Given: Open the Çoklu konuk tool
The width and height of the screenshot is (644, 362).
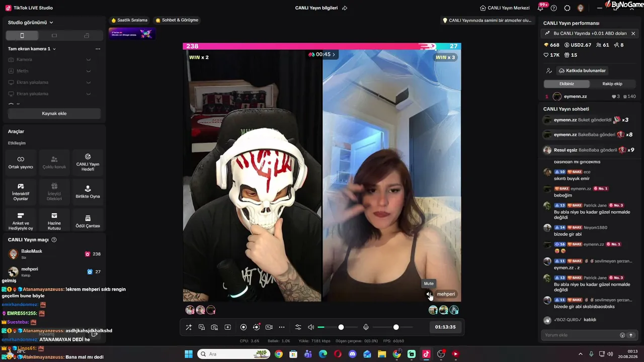Looking at the screenshot, I should (x=54, y=162).
